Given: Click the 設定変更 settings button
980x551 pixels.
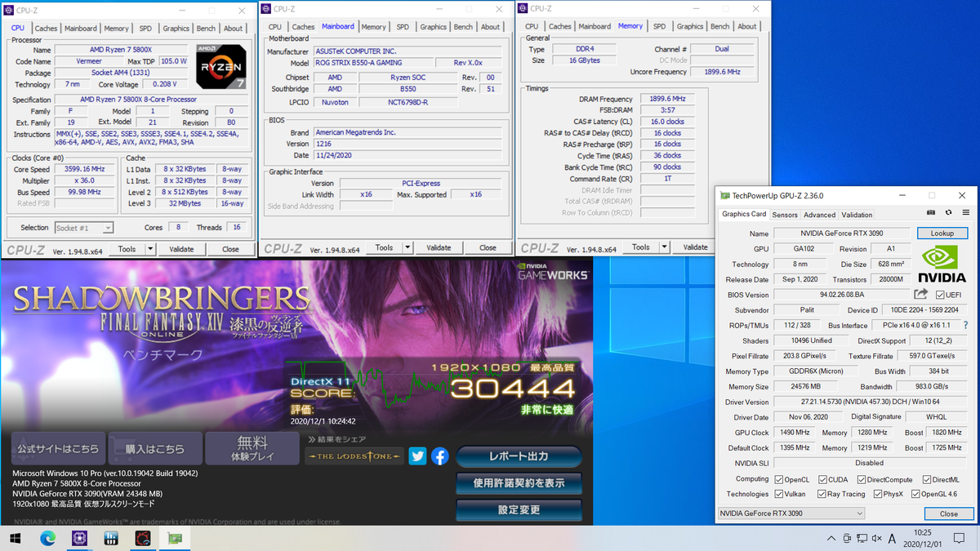Looking at the screenshot, I should (x=519, y=509).
